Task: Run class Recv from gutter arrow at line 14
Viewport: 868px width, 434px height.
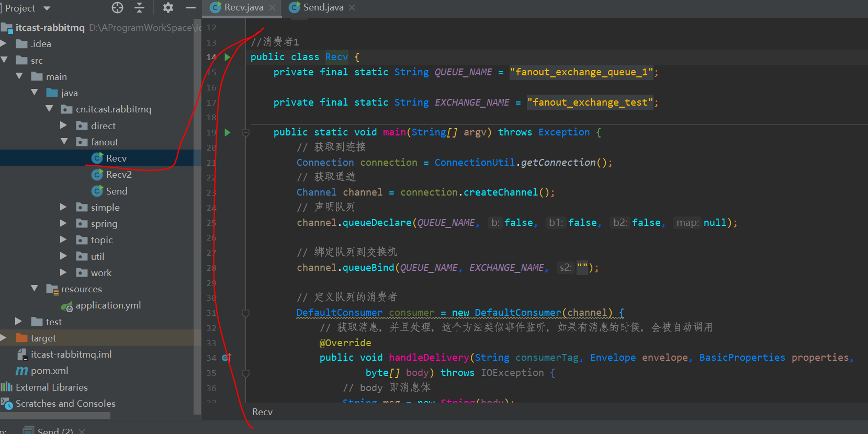Action: [227, 57]
